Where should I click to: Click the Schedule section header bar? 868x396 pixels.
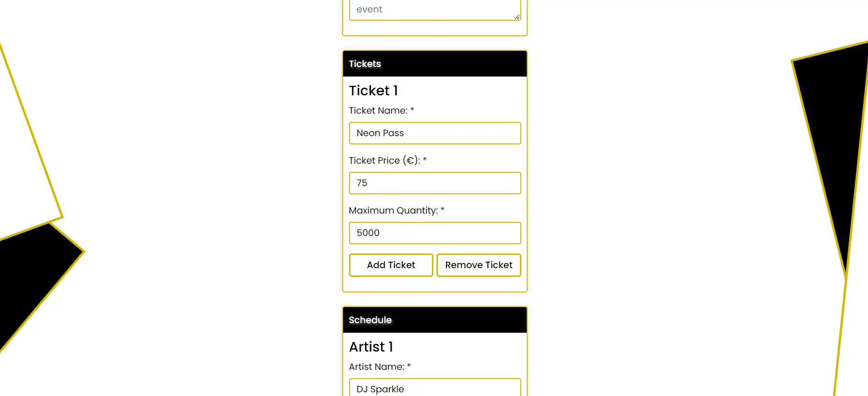[x=434, y=320]
